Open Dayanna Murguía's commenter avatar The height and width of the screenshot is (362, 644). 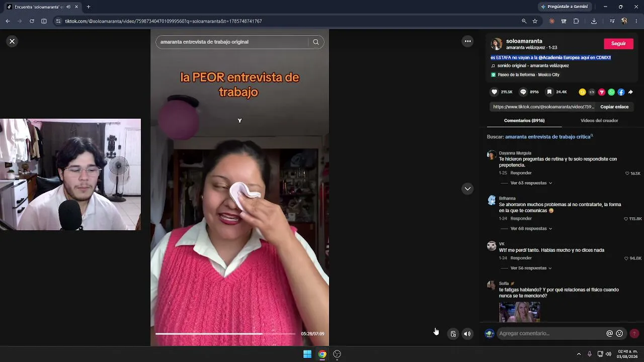tap(492, 155)
